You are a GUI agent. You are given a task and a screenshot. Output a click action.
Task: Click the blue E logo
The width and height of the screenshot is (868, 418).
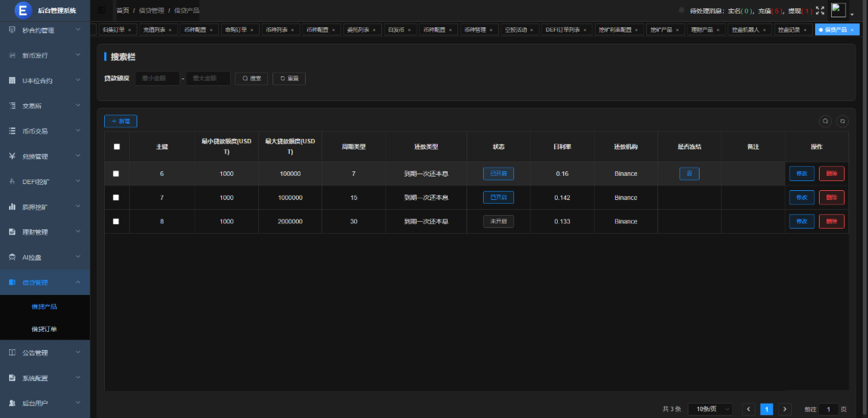coord(23,11)
